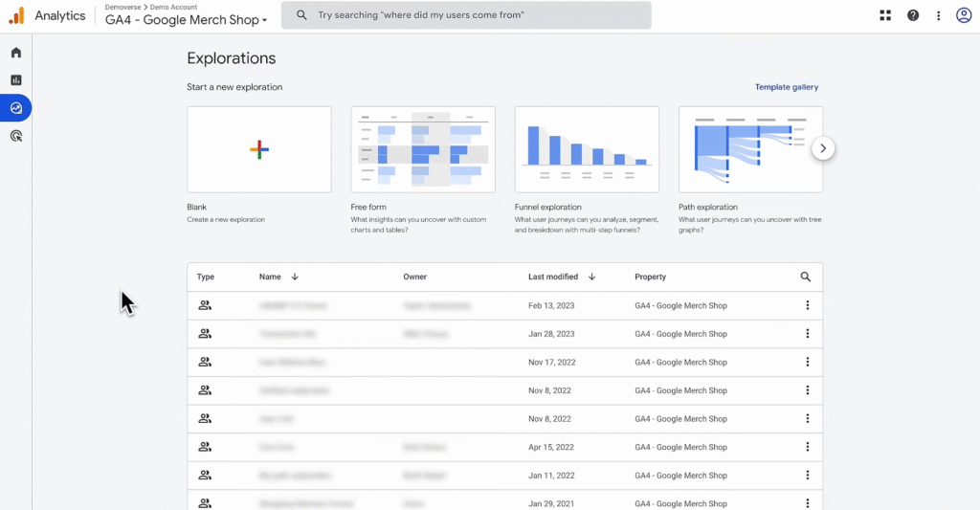Click shared-users icon in Nov 17, 2022 row
Image resolution: width=980 pixels, height=510 pixels.
(x=205, y=362)
